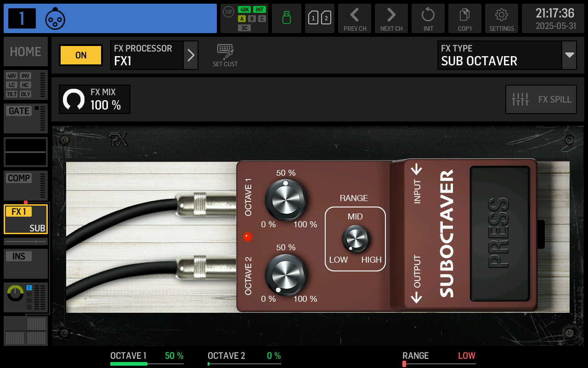Viewport: 588px width, 368px height.
Task: Switch to the HOME screen tab
Action: pos(25,52)
